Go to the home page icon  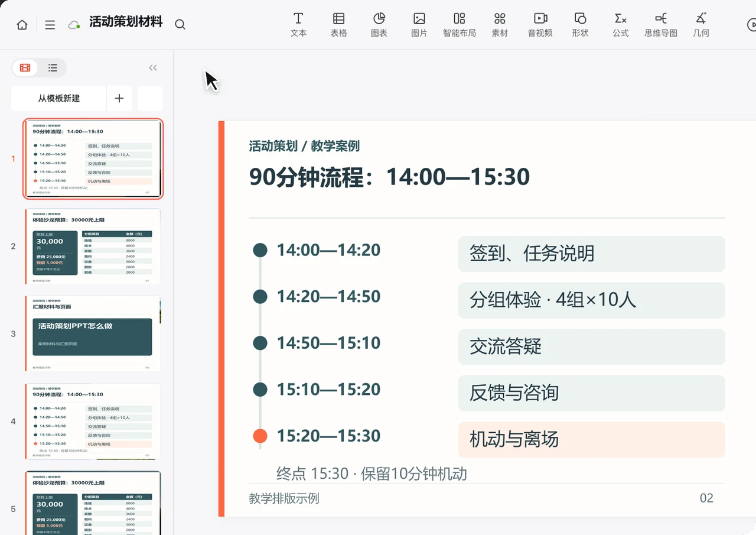point(22,25)
